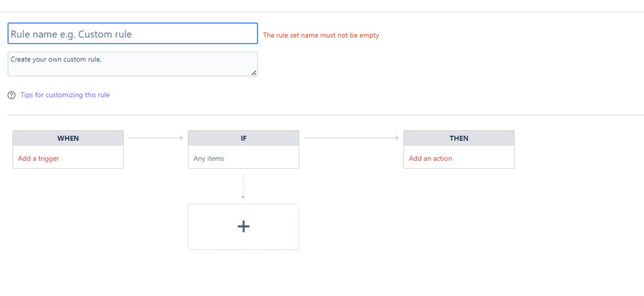This screenshot has height=296, width=644.
Task: Click the arrow connecting IF to THEN
Action: coord(351,138)
